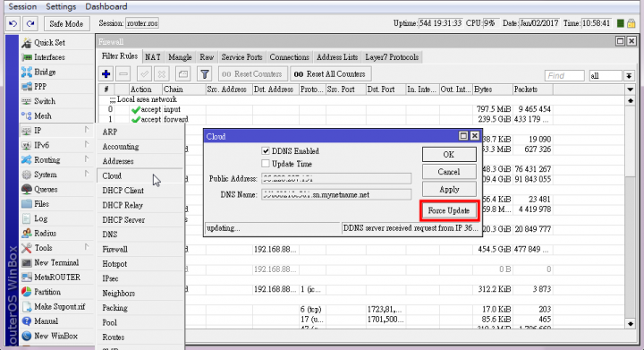Check Update Time checkbox
This screenshot has width=644, height=350.
pyautogui.click(x=266, y=164)
